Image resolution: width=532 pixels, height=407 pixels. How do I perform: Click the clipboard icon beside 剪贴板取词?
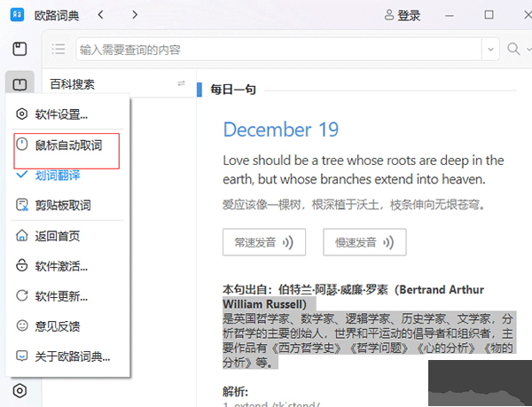point(22,205)
